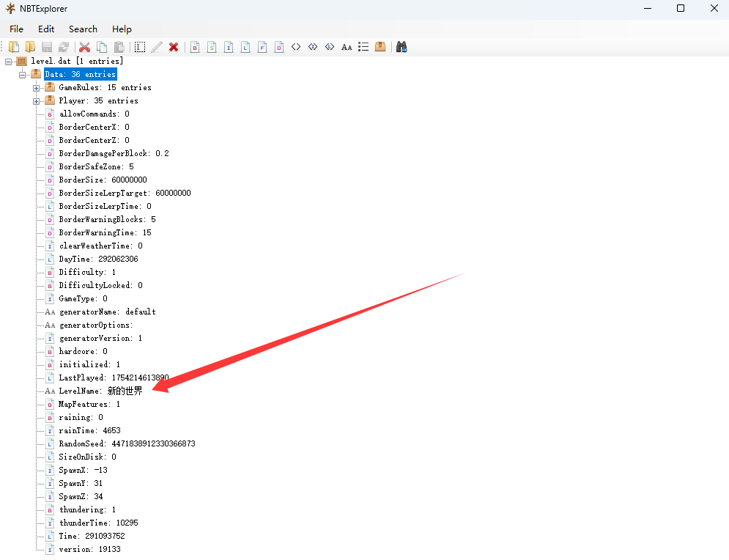Select the DifficultyLocked: 0 entry
Screen dimensions: 729x560
(101, 285)
